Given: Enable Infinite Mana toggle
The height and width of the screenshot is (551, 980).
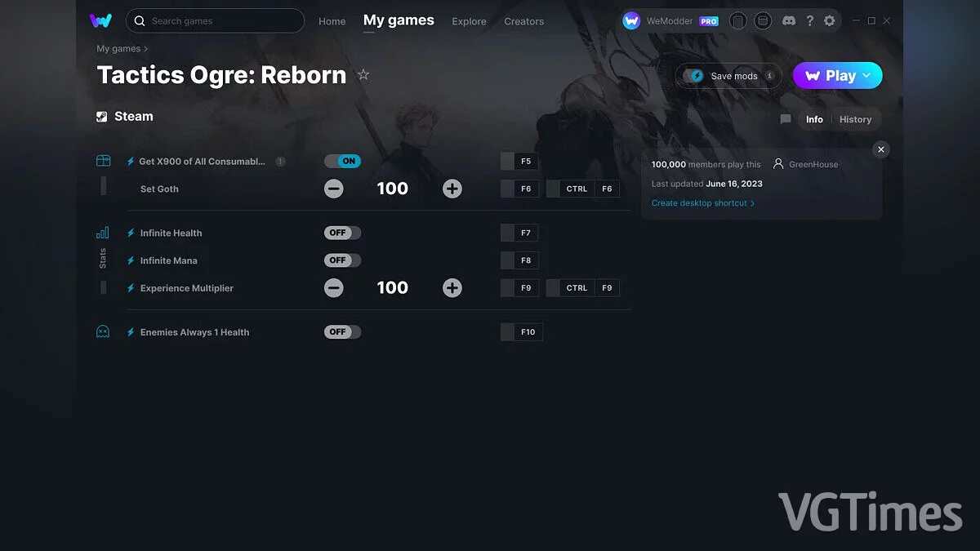Looking at the screenshot, I should coord(342,260).
